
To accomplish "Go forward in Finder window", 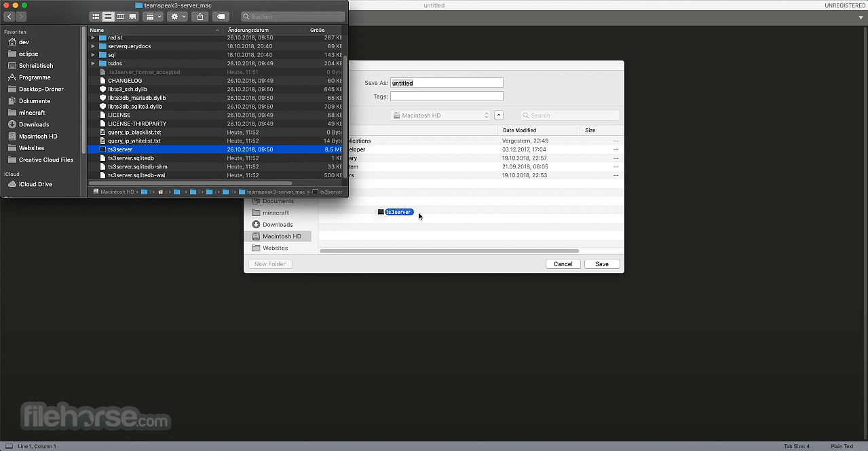I will click(22, 16).
